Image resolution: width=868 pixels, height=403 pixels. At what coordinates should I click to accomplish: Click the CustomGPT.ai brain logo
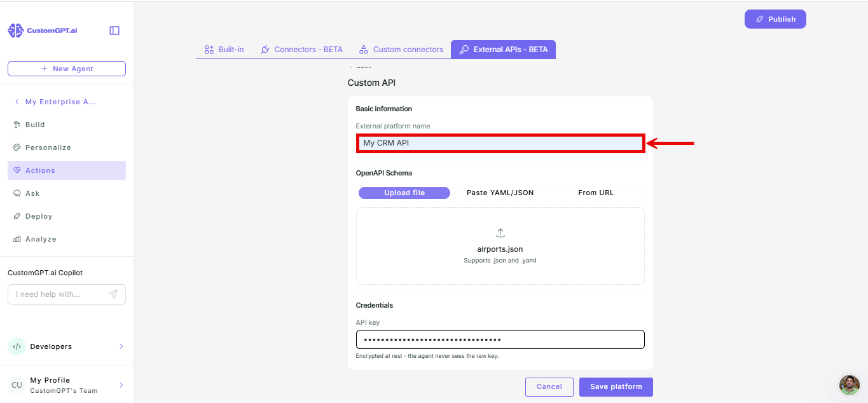coord(16,31)
